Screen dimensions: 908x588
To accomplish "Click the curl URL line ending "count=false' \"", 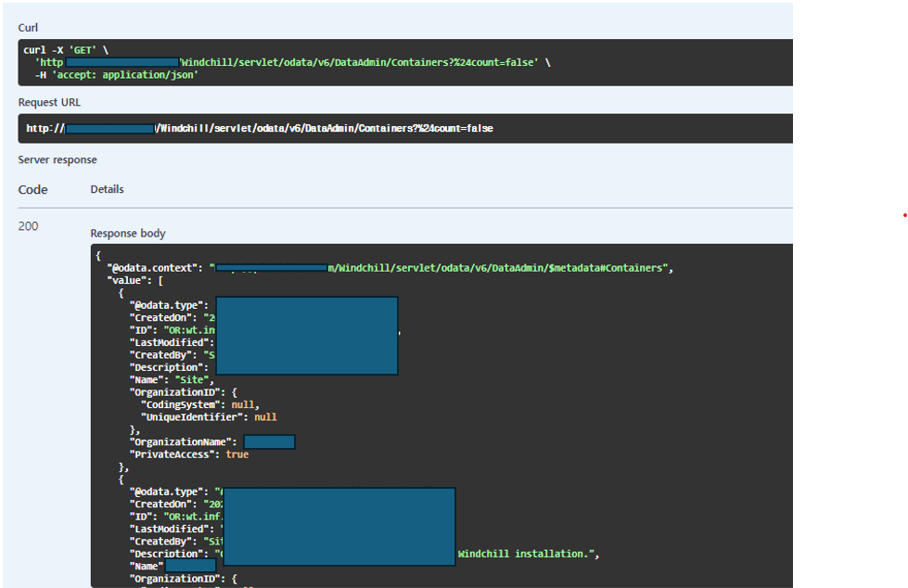I will pyautogui.click(x=293, y=62).
